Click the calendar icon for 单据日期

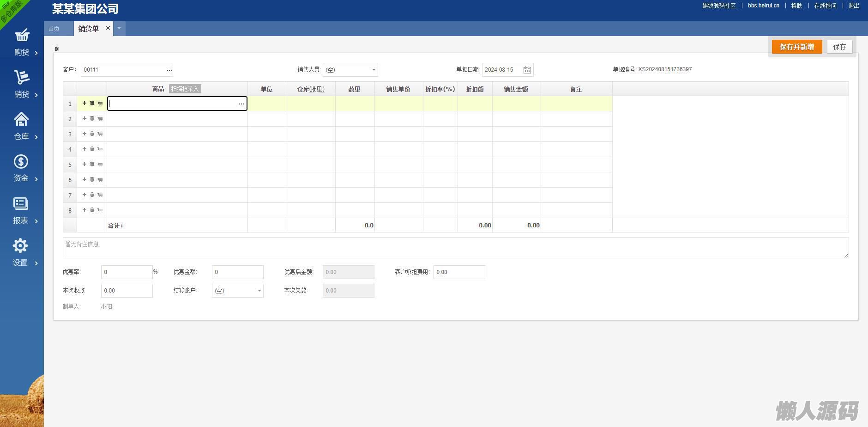tap(527, 70)
